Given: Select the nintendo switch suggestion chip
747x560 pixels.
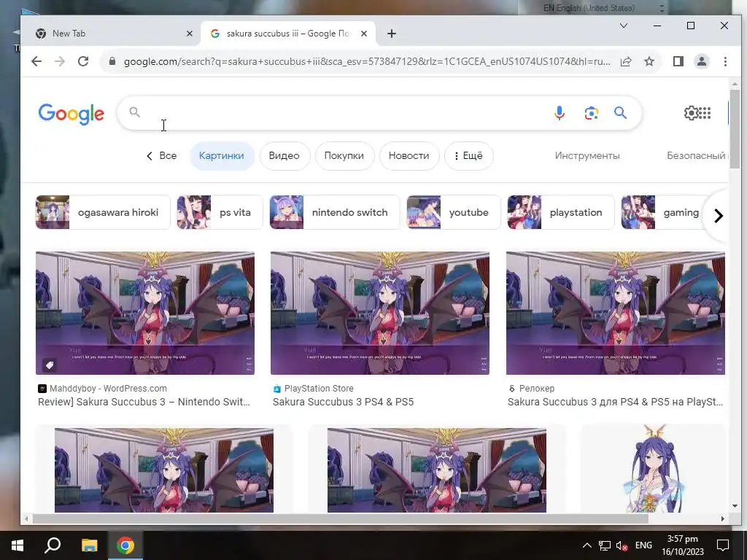Looking at the screenshot, I should tap(335, 212).
